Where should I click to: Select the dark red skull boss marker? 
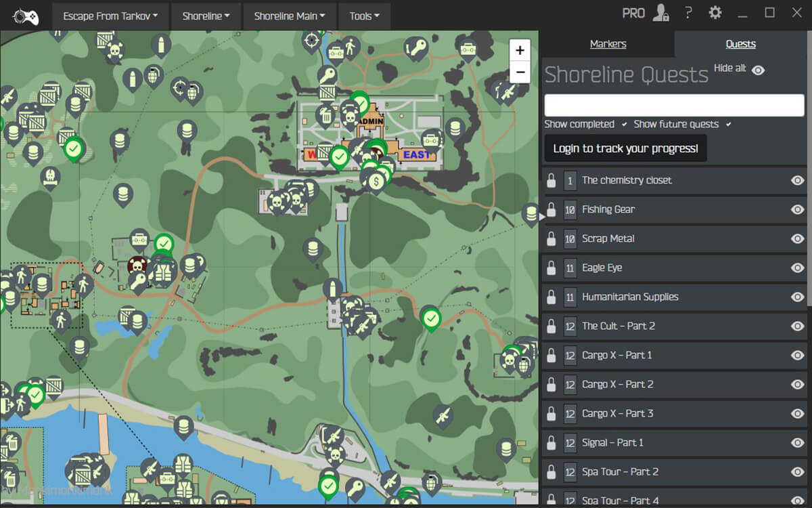(x=138, y=265)
